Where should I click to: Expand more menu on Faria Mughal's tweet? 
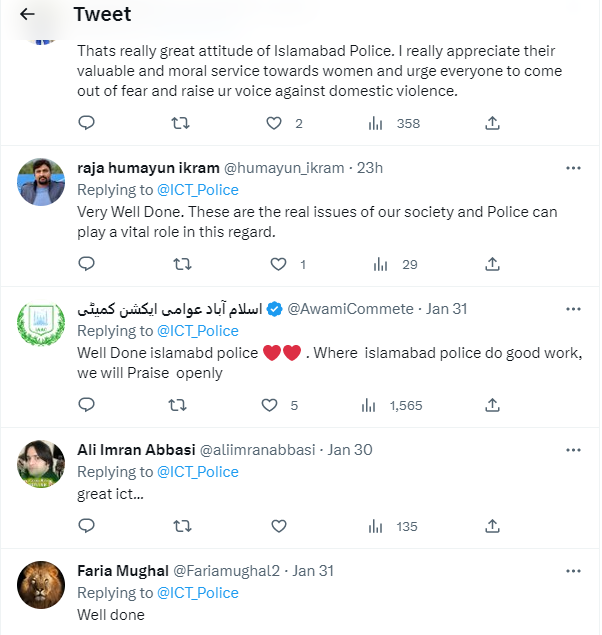(x=573, y=571)
